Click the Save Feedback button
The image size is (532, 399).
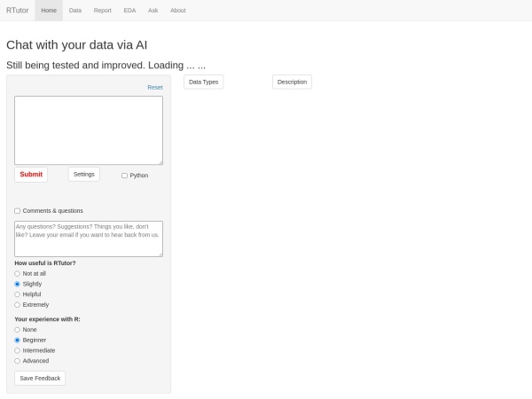40,378
